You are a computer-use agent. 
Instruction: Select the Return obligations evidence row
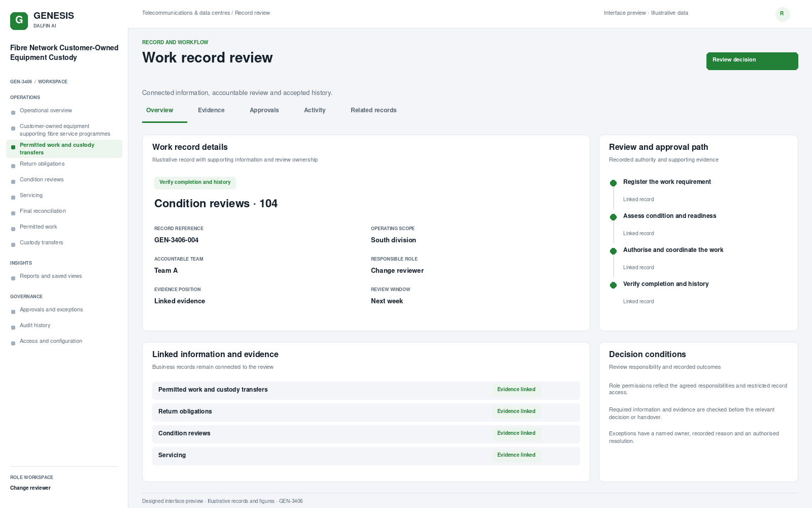point(366,412)
